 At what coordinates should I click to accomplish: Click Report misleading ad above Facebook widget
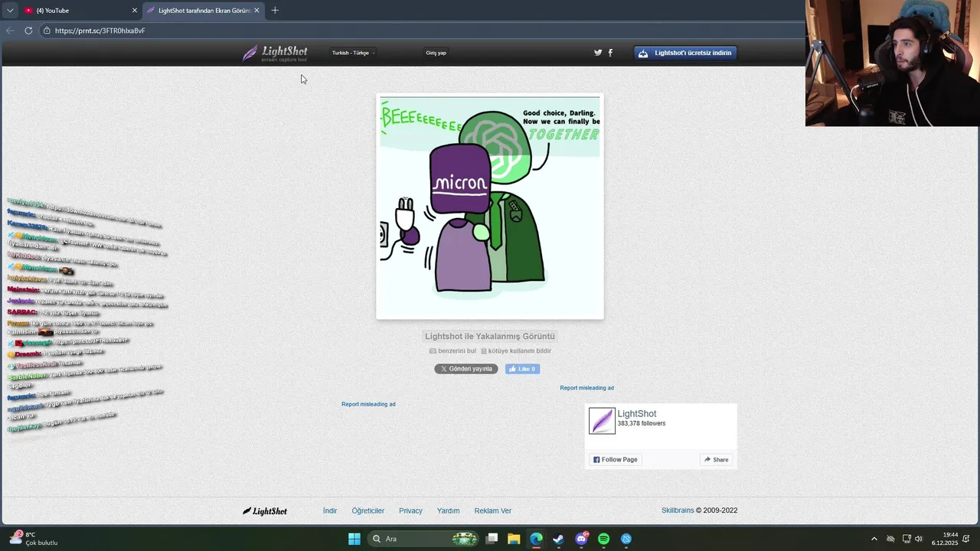586,388
